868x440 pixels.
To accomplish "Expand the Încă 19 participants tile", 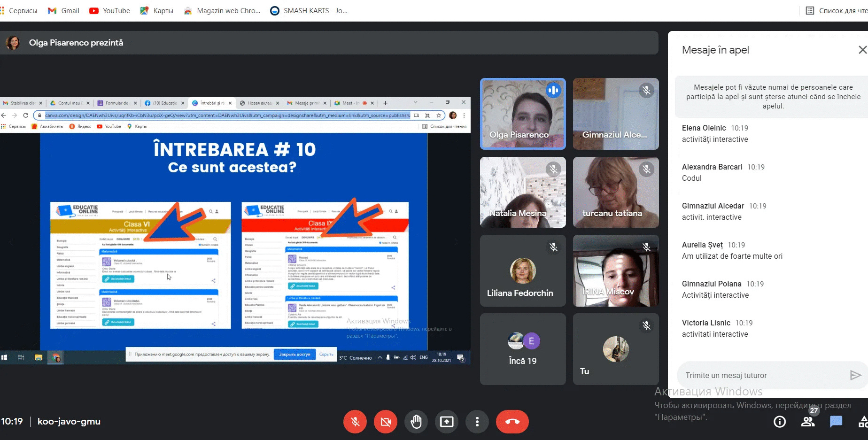I will pos(523,349).
